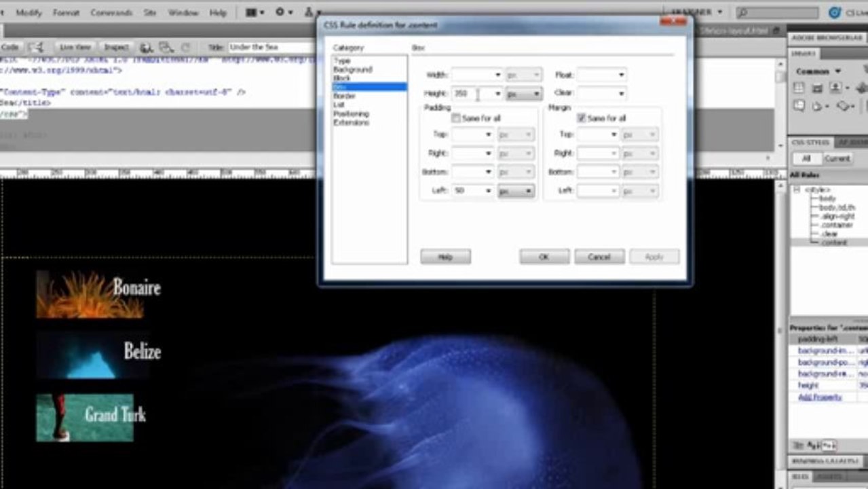Click the Grand Turk thumbnail image
Screen dimensions: 868x489
pyautogui.click(x=85, y=418)
